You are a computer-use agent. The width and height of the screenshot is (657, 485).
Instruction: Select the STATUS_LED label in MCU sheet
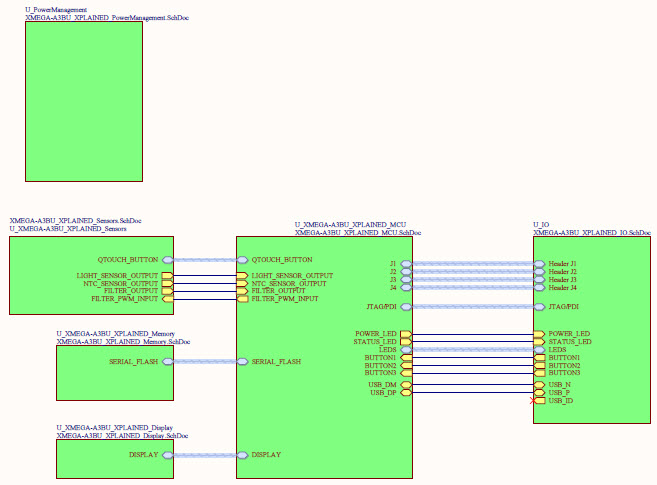click(x=375, y=342)
